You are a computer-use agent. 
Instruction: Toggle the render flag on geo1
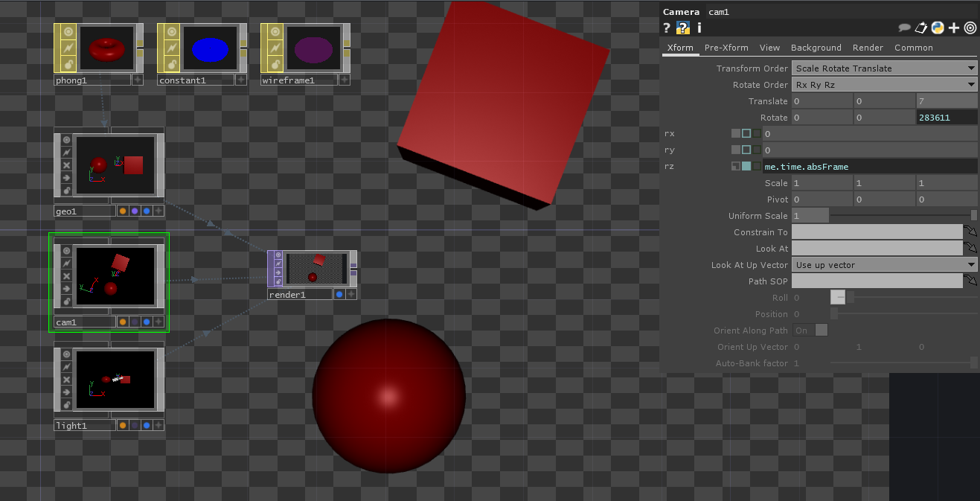point(135,211)
